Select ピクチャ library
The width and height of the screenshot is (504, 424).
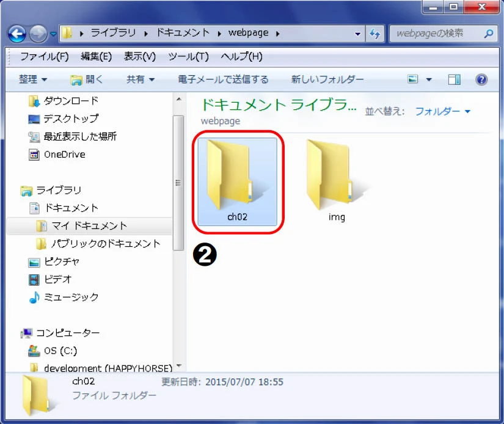(62, 261)
